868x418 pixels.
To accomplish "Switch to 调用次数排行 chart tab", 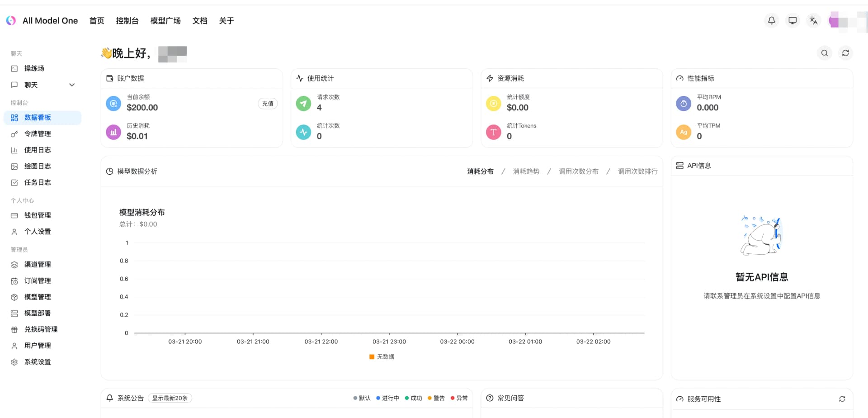I will 638,171.
